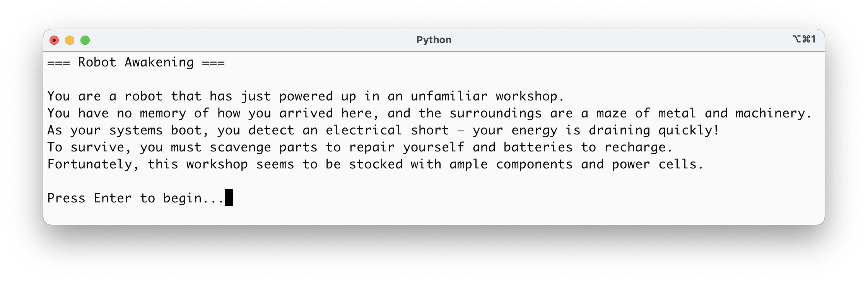Click the word 'scavenge' in the terminal output
The width and height of the screenshot is (868, 282).
point(240,147)
